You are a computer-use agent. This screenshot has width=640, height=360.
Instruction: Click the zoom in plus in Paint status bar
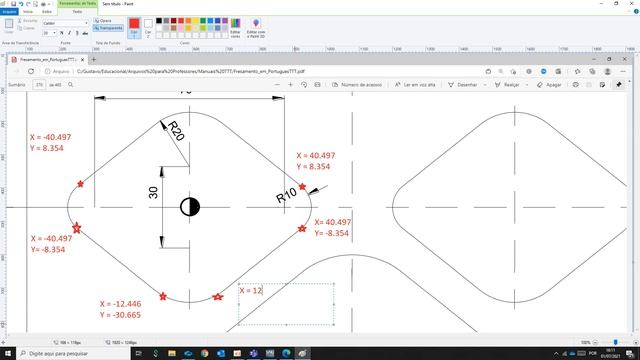pyautogui.click(x=636, y=342)
